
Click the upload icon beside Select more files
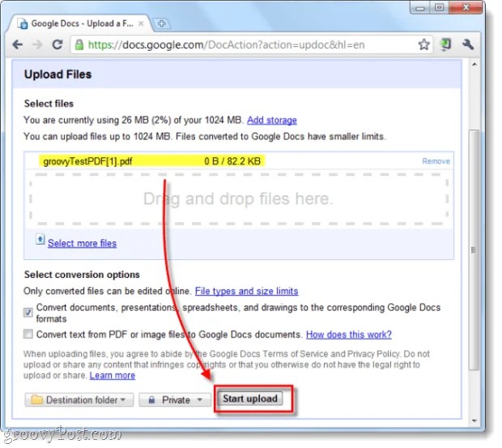pyautogui.click(x=40, y=239)
